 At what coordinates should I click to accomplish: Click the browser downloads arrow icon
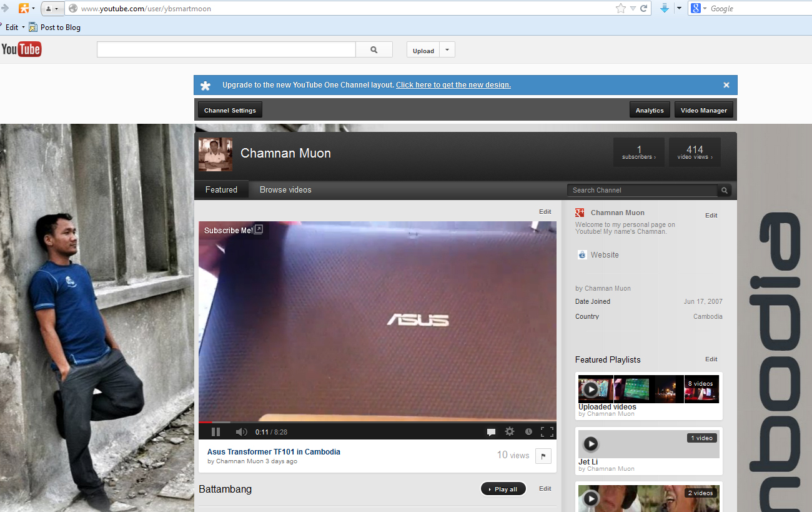pyautogui.click(x=665, y=8)
